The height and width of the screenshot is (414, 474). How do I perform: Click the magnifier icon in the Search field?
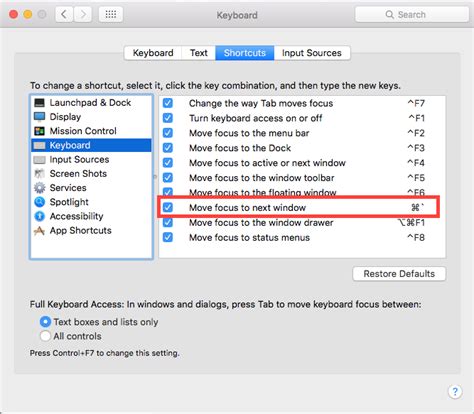tap(389, 15)
